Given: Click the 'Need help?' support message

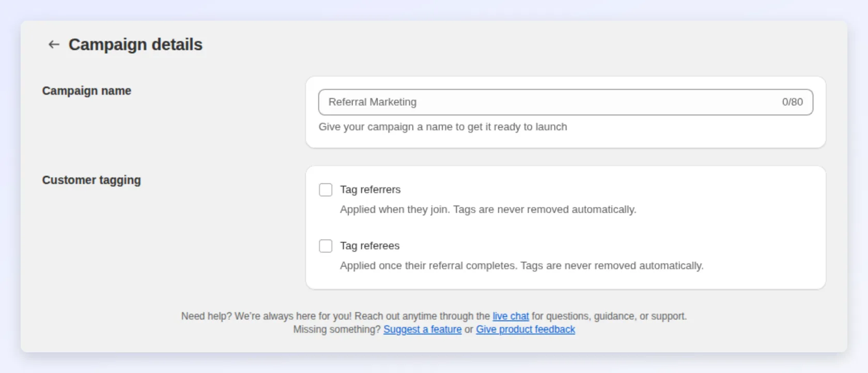Looking at the screenshot, I should tap(434, 316).
